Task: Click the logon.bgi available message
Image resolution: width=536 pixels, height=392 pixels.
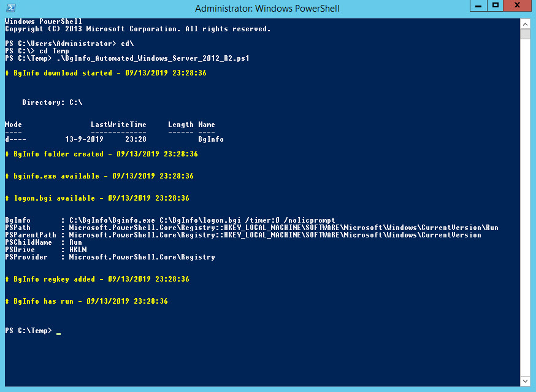Action: pos(97,198)
